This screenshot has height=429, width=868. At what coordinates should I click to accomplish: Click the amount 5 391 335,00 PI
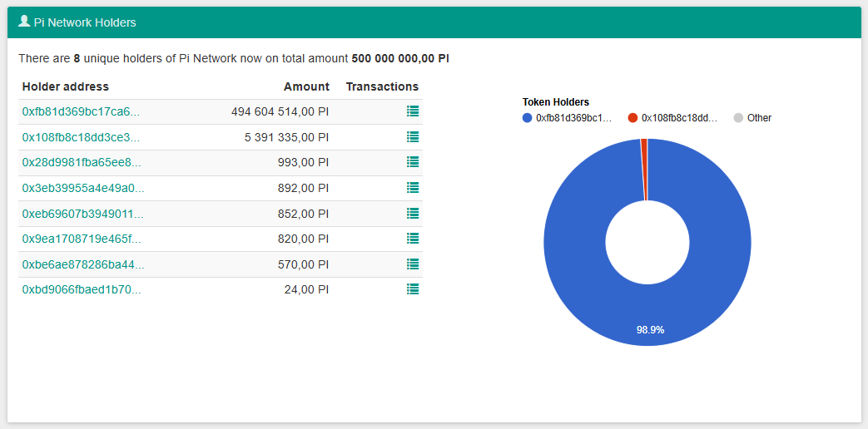pyautogui.click(x=287, y=137)
